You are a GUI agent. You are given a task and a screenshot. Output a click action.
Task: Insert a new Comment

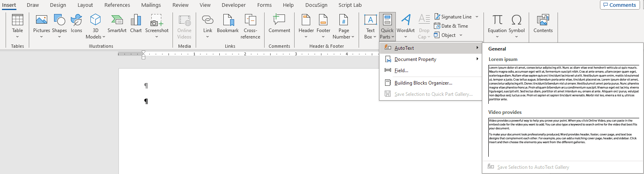pyautogui.click(x=279, y=24)
